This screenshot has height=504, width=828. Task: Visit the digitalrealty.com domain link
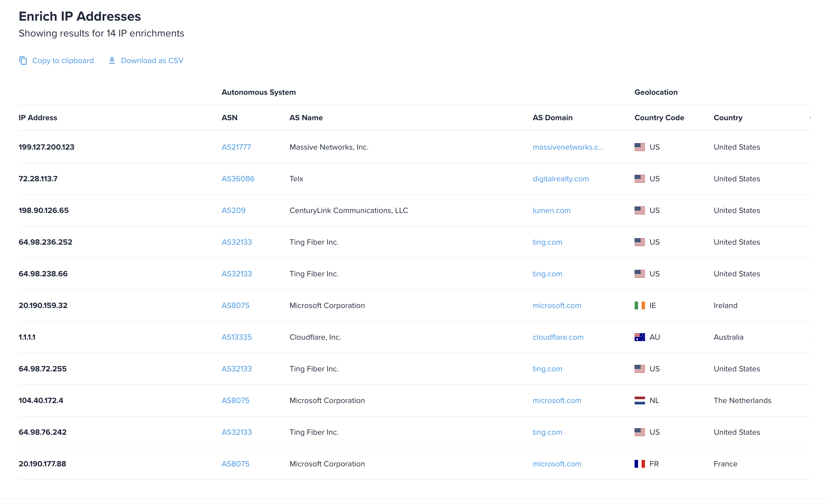560,179
